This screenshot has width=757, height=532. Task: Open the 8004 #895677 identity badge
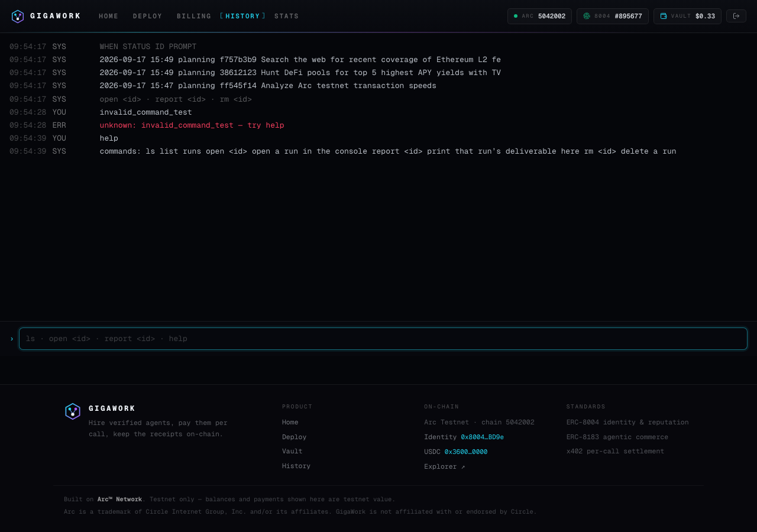[x=613, y=17]
